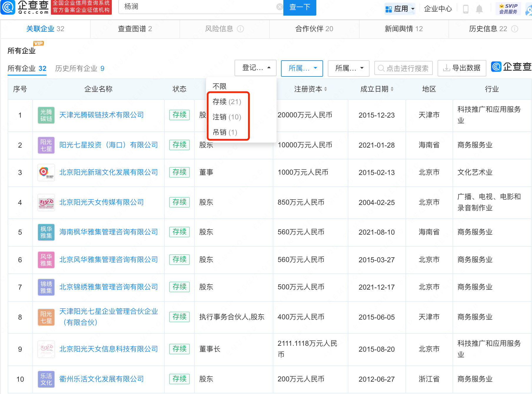Sort by 成立日期 column arrows
532x394 pixels.
pyautogui.click(x=392, y=89)
